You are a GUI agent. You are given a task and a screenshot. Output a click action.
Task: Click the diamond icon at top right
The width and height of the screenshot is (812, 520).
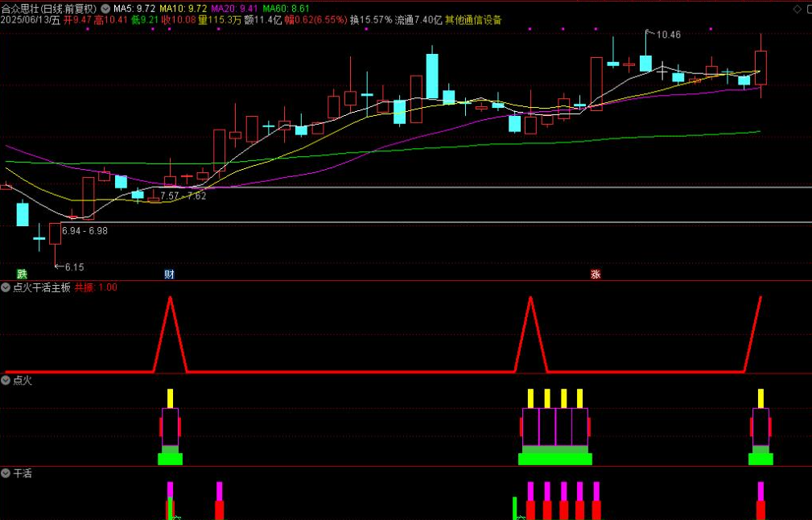coord(798,9)
